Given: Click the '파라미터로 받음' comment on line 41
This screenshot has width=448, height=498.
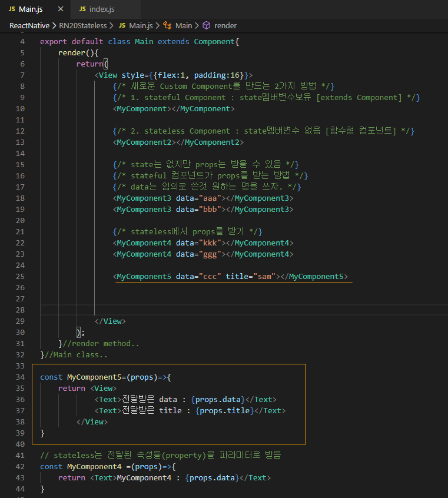Looking at the screenshot, I should pos(250,455).
